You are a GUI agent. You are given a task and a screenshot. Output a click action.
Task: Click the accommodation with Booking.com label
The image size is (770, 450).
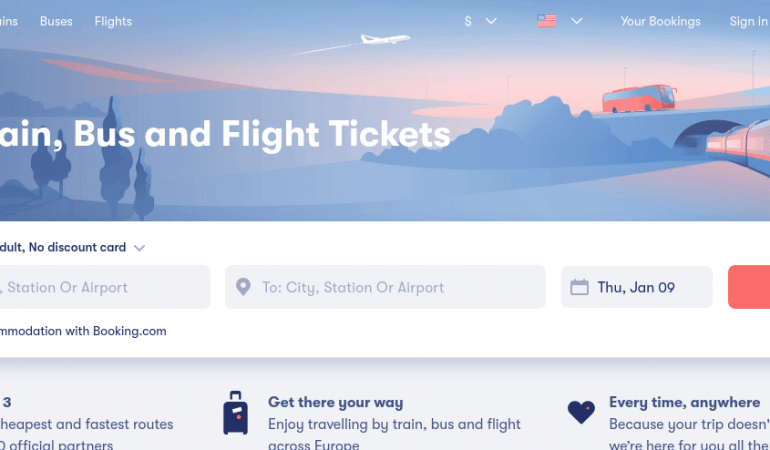click(83, 331)
